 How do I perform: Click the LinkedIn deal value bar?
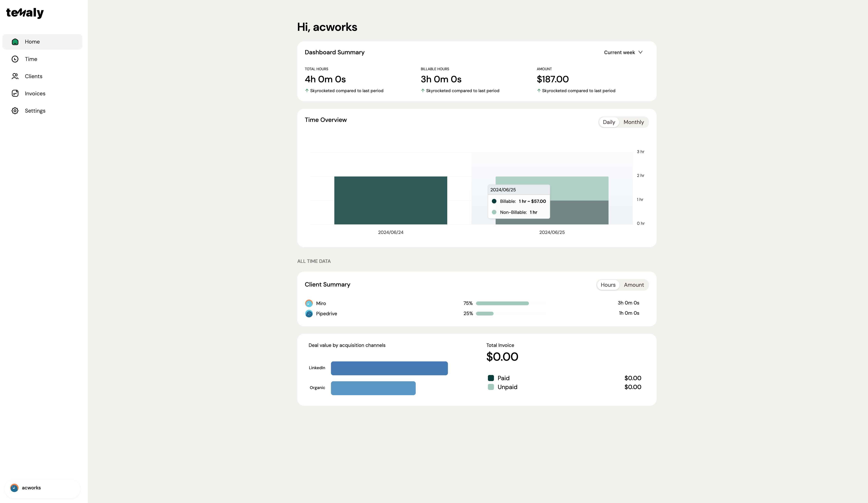pos(389,368)
